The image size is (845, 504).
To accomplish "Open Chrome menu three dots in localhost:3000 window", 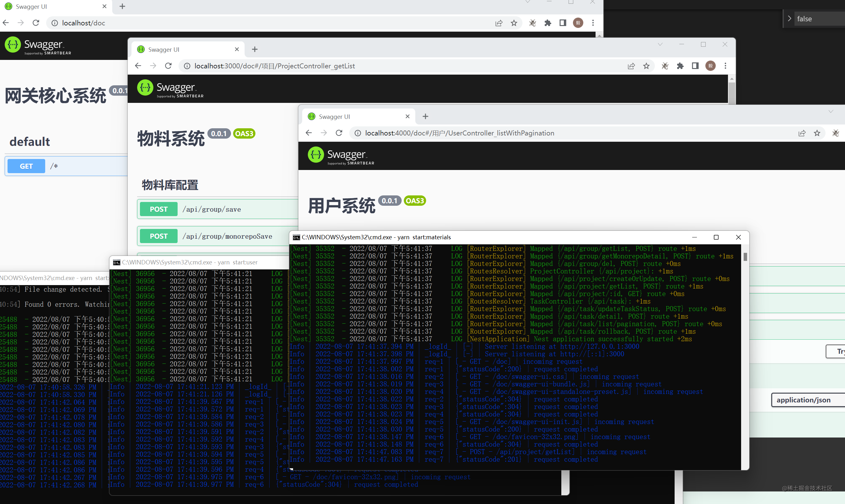I will [x=725, y=66].
